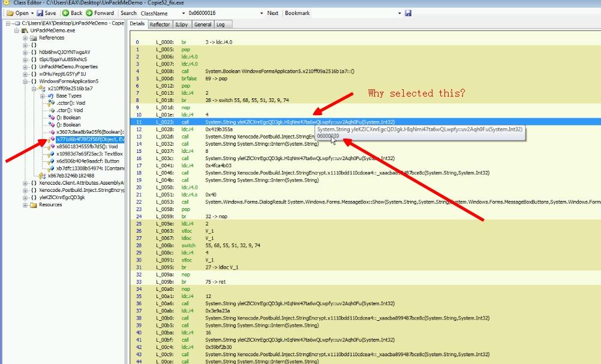Click the save bookmark disk icon
This screenshot has height=364, width=601.
click(408, 13)
